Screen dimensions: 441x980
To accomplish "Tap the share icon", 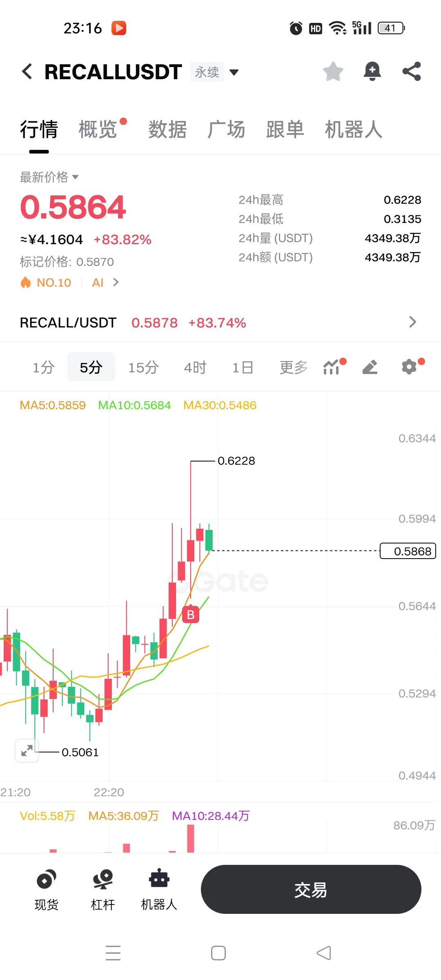I will 412,71.
